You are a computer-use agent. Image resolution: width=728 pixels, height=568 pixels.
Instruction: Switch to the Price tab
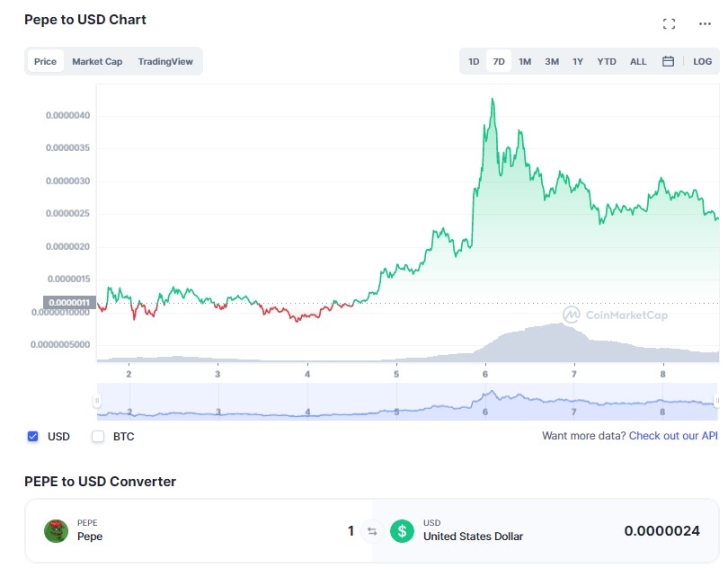(45, 61)
